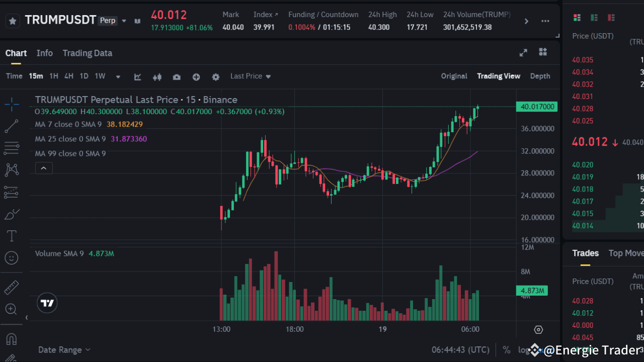Open the Trading Data tab
This screenshot has width=644, height=362.
(x=88, y=53)
